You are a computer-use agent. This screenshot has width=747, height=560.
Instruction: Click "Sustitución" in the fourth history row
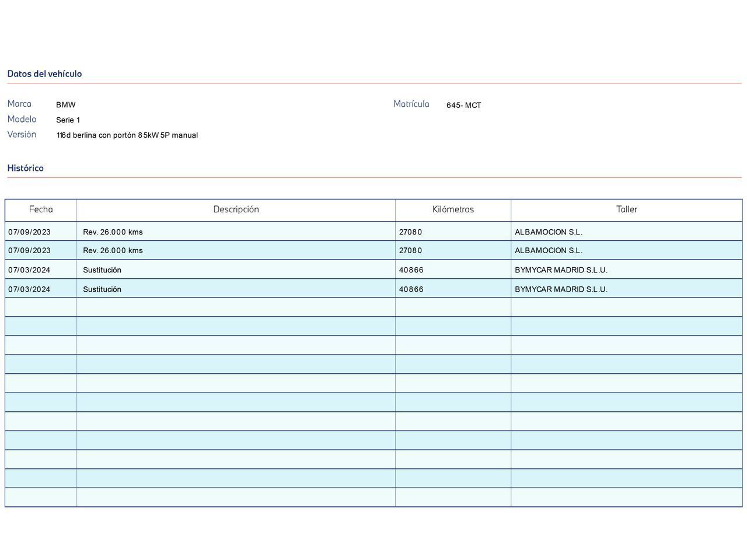click(102, 289)
